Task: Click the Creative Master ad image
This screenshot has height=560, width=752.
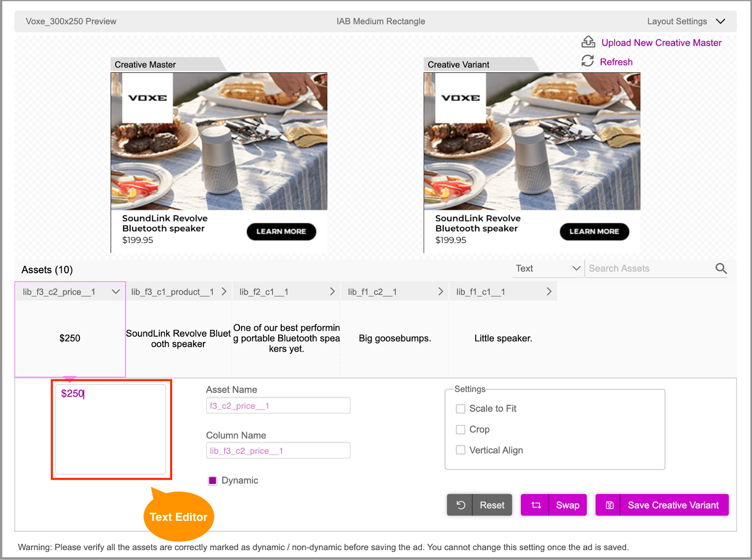Action: (219, 141)
